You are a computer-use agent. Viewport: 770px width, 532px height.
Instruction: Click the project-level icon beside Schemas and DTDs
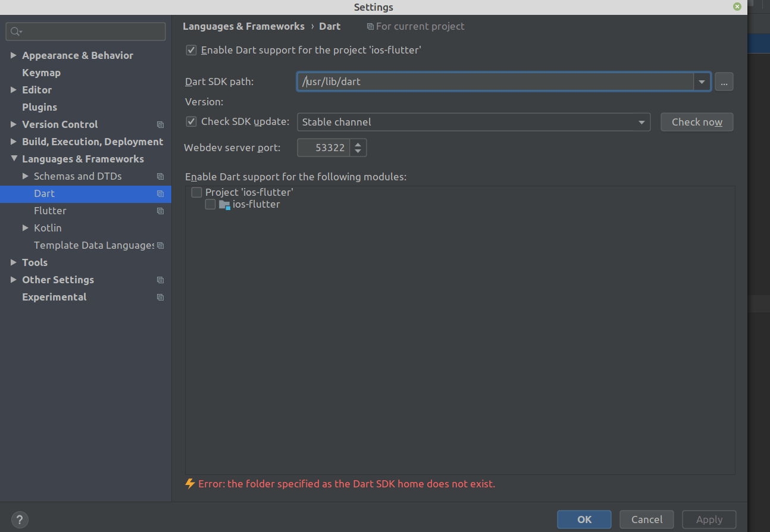(160, 177)
